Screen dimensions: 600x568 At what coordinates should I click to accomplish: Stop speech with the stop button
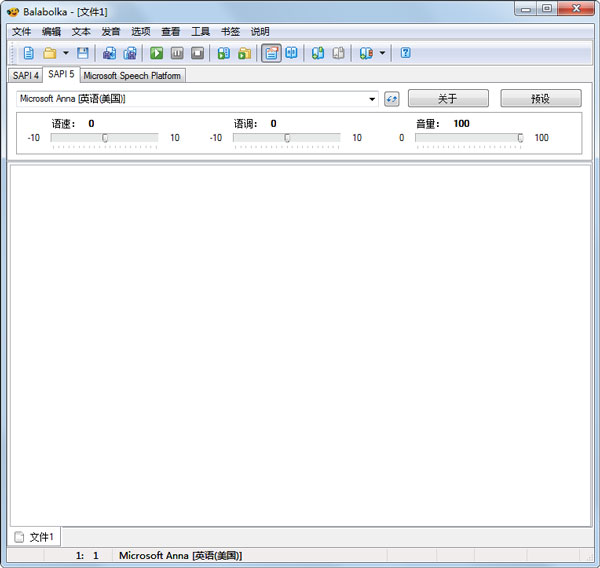click(x=197, y=53)
